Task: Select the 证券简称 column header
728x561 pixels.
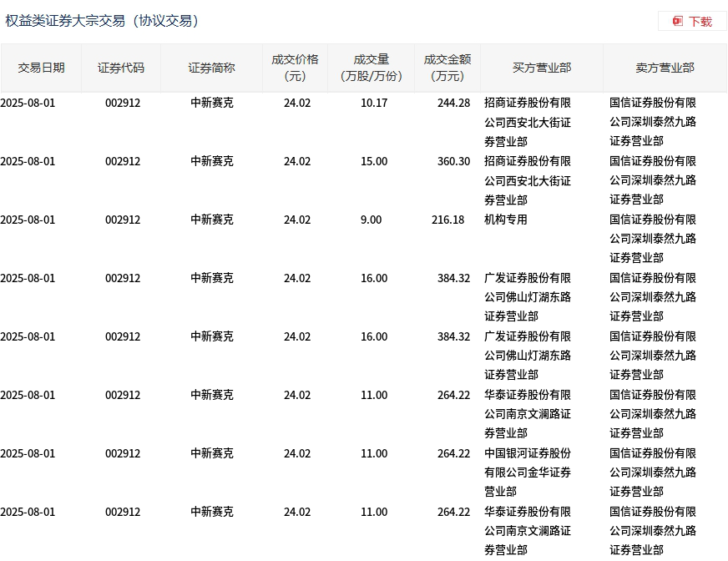Action: [212, 68]
